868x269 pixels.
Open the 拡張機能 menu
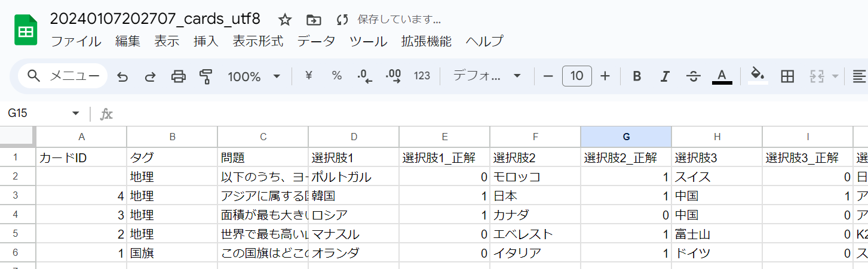pos(427,42)
